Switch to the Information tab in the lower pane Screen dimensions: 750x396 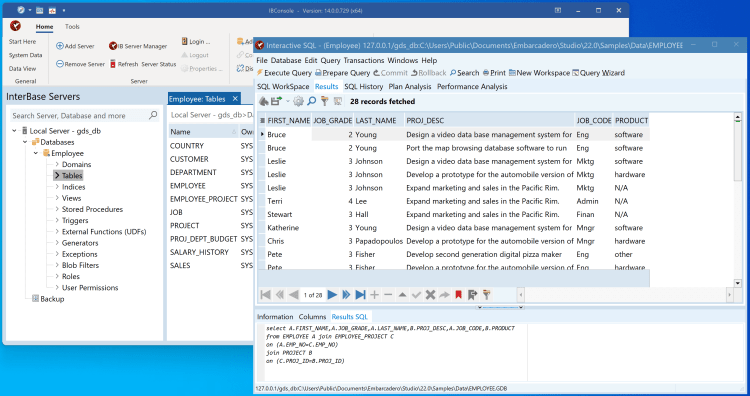pos(275,317)
